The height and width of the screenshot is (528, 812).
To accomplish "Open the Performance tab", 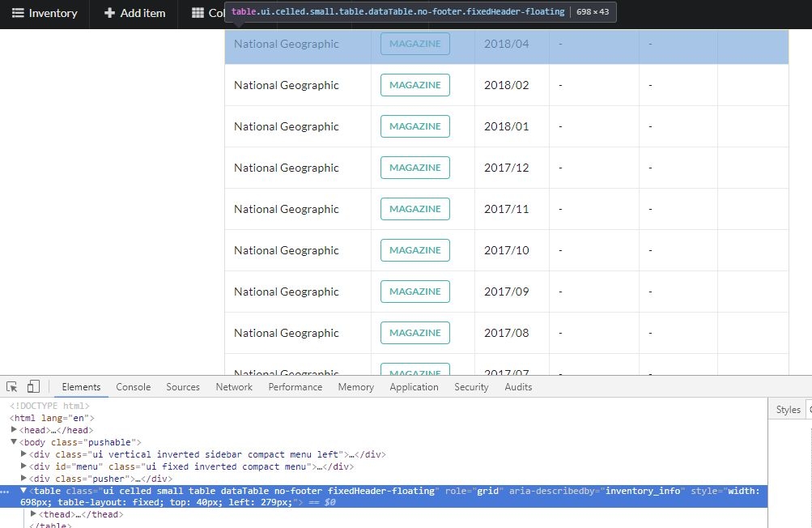I will click(x=295, y=387).
